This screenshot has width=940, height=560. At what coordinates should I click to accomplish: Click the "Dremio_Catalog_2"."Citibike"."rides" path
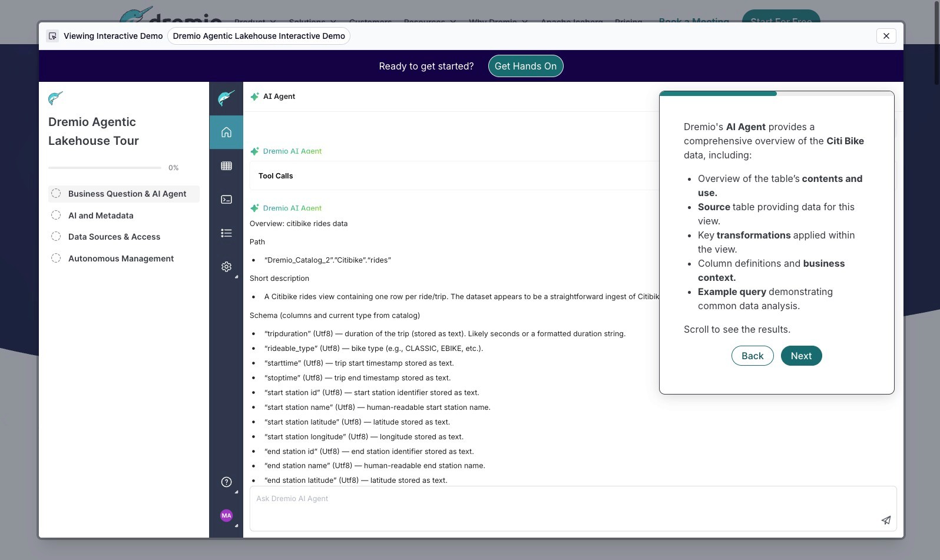point(327,260)
